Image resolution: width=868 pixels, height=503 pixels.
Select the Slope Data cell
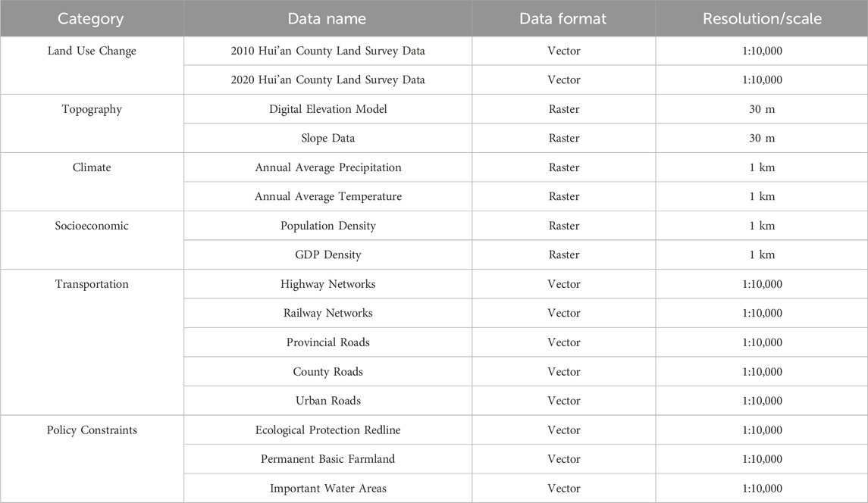[x=327, y=139]
